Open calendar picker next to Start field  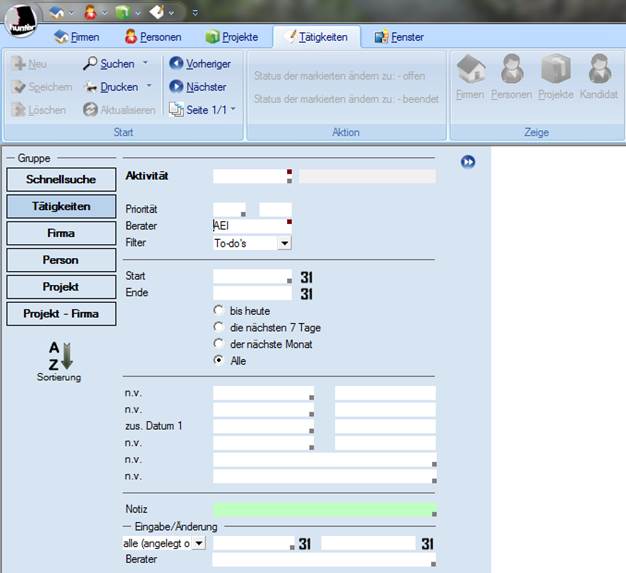click(307, 277)
